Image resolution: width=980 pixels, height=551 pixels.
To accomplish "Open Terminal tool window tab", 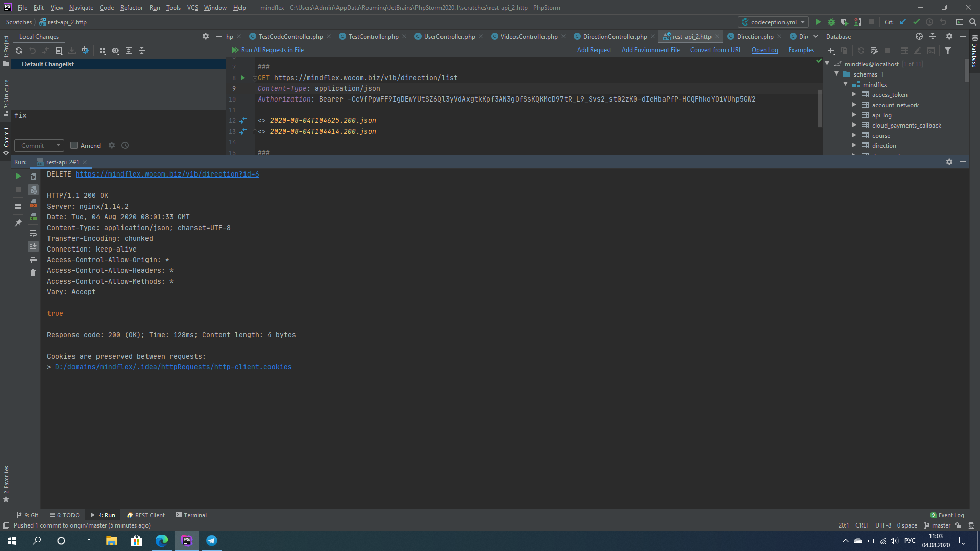I will click(x=191, y=515).
